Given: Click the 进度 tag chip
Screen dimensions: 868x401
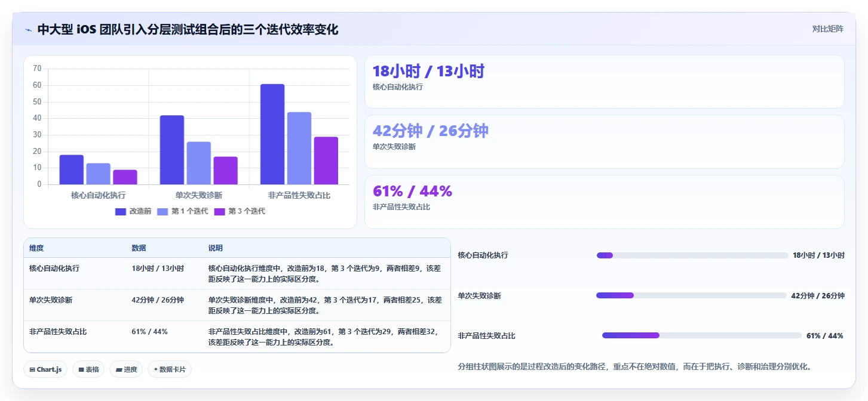Looking at the screenshot, I should 126,369.
